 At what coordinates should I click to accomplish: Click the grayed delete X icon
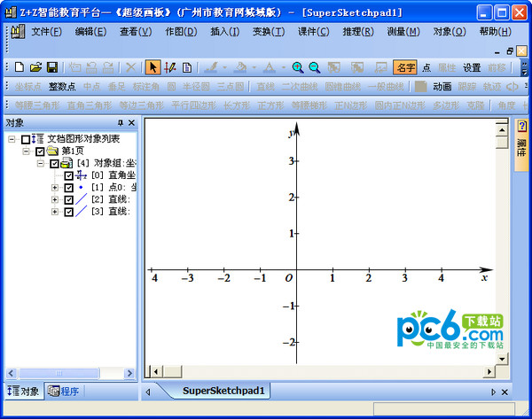pyautogui.click(x=130, y=67)
